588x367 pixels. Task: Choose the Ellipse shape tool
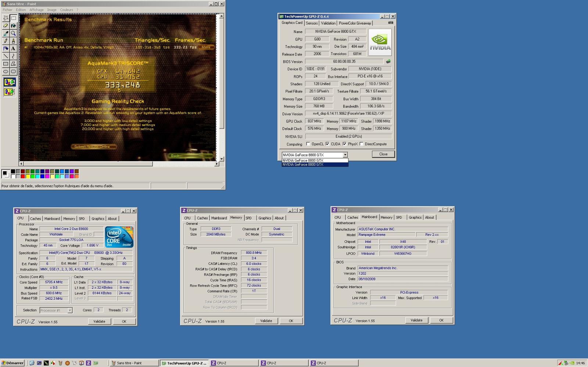[x=6, y=72]
